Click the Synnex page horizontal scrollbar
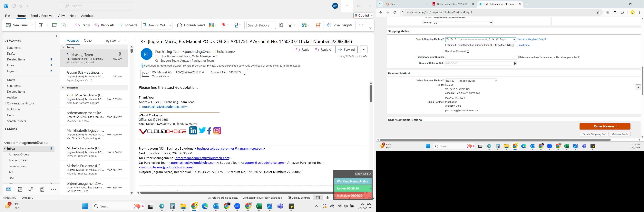Viewport: 644px width, 212px height. coord(495,140)
